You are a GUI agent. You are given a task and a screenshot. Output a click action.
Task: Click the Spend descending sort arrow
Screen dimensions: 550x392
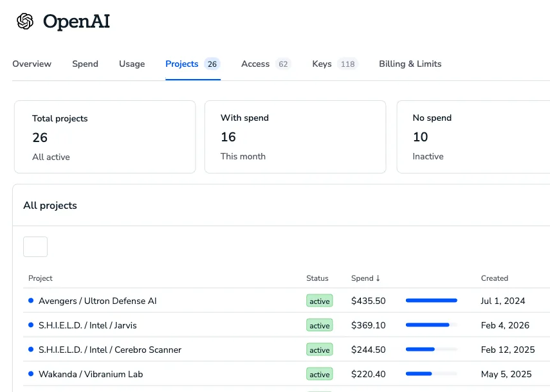(378, 278)
